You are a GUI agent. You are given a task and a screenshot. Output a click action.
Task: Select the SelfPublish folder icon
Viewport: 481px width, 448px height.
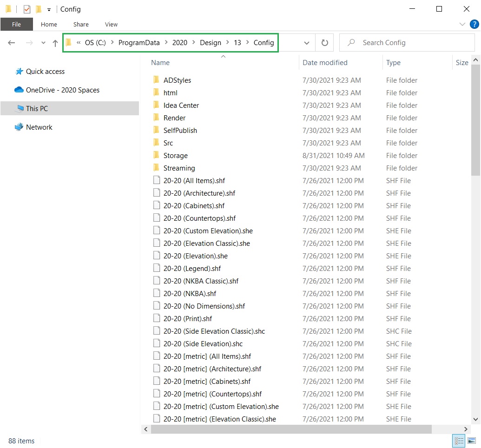(156, 131)
